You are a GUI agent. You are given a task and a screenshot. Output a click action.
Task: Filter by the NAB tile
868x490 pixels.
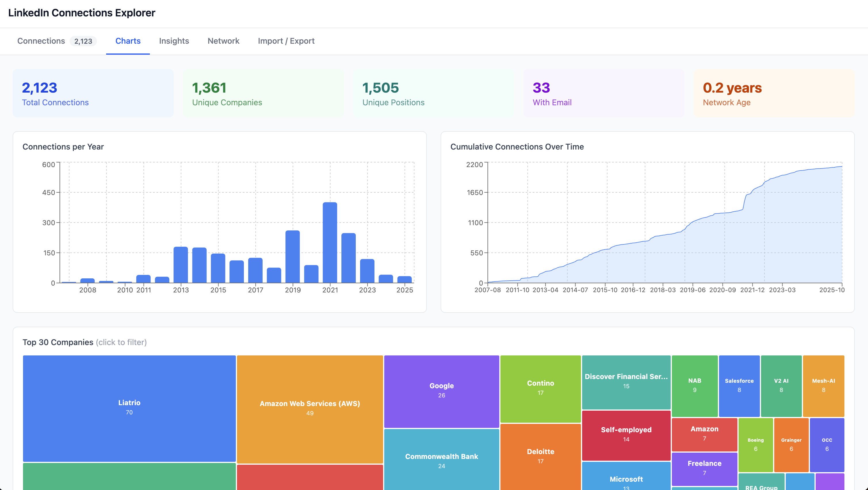click(695, 386)
